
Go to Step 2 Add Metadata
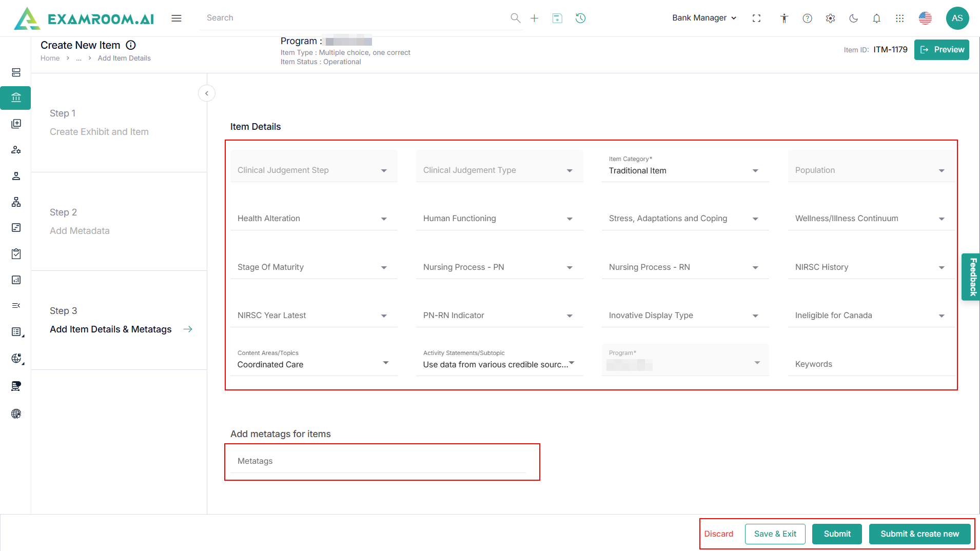pyautogui.click(x=80, y=231)
